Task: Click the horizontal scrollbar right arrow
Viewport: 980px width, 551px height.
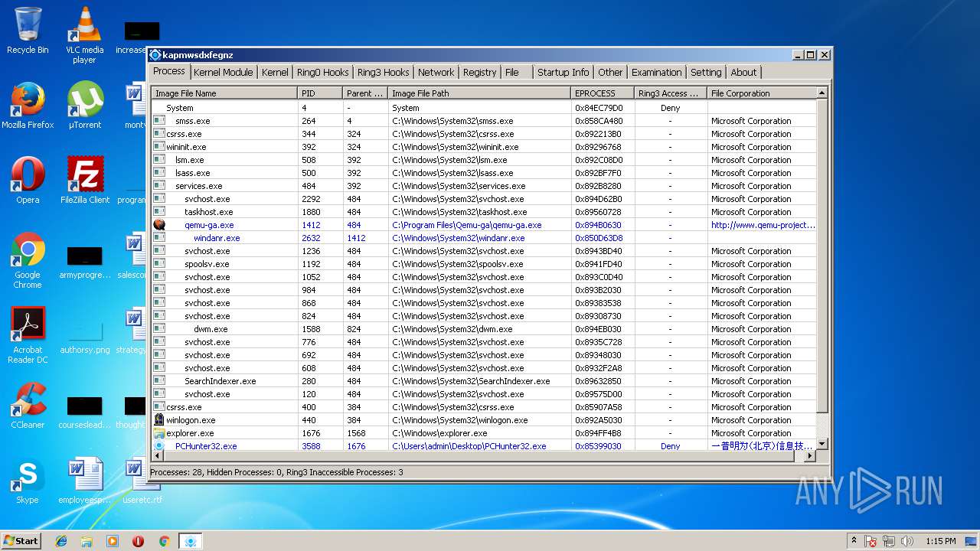Action: (810, 455)
